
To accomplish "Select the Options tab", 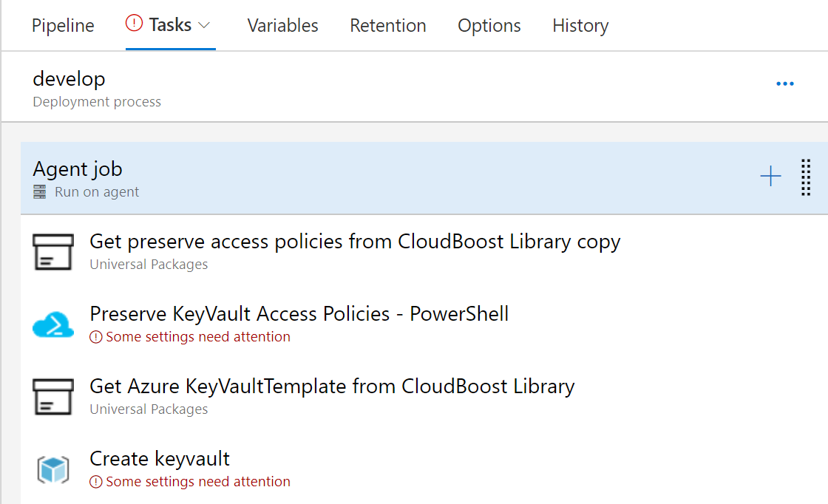I will (x=489, y=26).
